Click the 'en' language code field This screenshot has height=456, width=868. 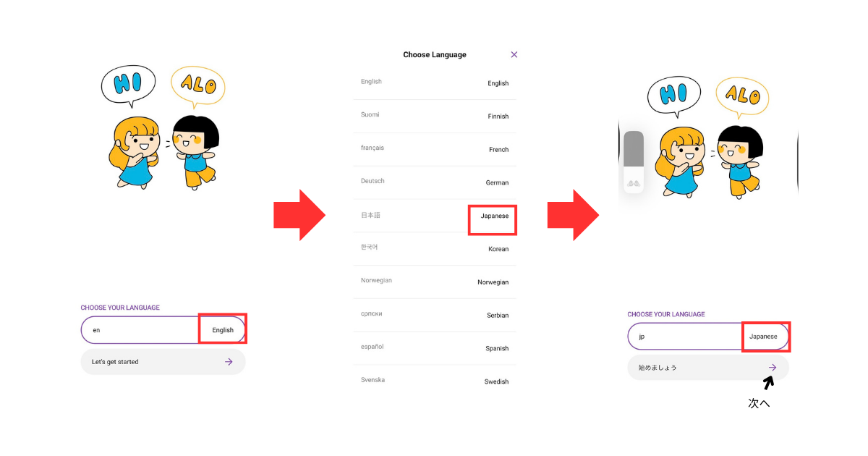tap(140, 329)
